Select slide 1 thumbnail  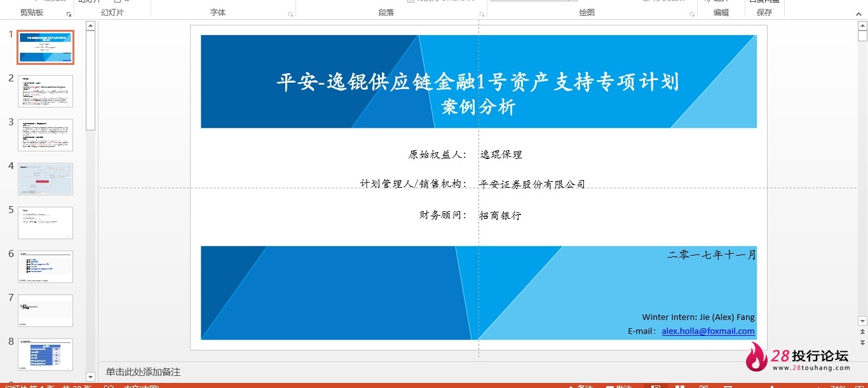click(45, 47)
